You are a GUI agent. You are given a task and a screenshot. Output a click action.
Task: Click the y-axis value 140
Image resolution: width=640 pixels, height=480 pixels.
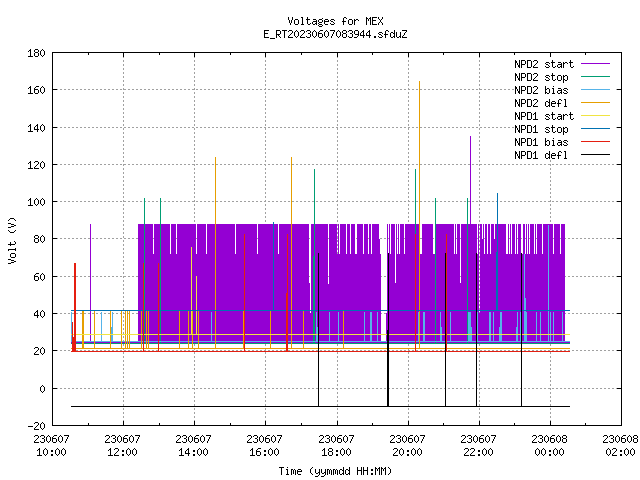(36, 128)
